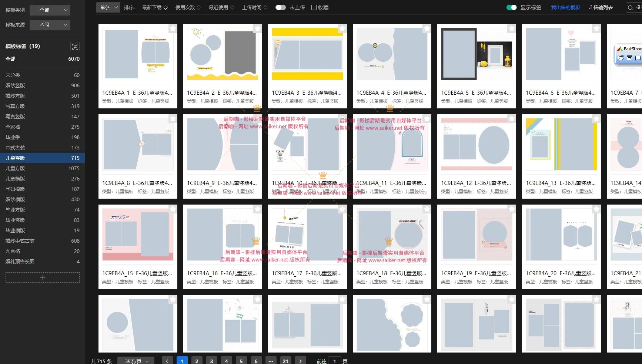Viewport: 642px width, 364px height.
Task: Favorite template 1C9EB4A_4 with its star icon
Action: pos(427,28)
